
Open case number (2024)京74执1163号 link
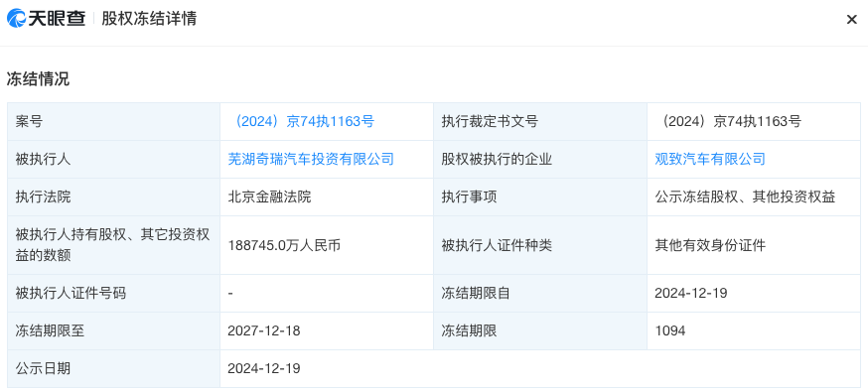tap(301, 122)
